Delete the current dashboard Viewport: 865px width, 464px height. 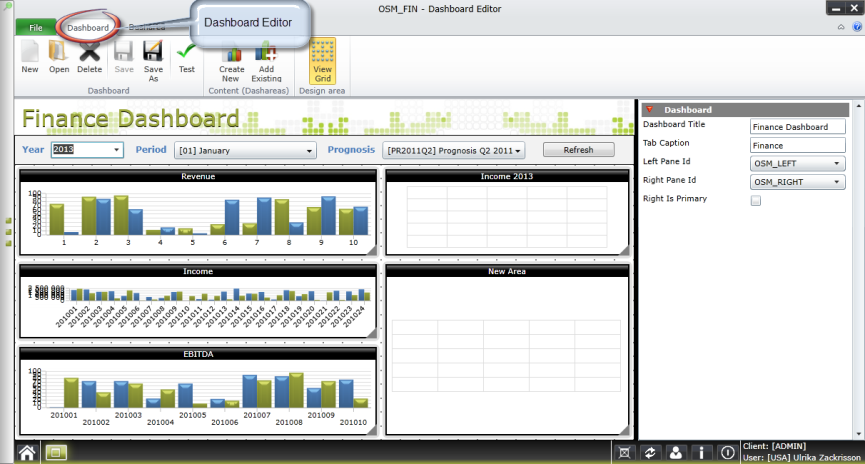point(89,57)
